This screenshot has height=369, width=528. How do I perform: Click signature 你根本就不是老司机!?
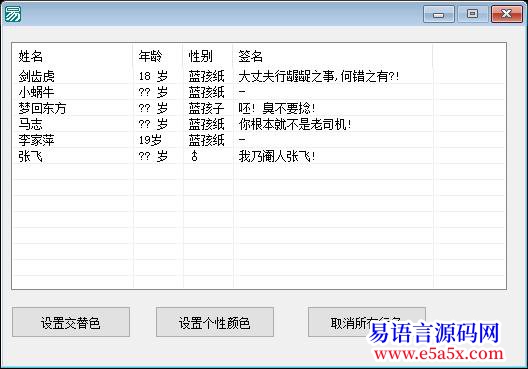[295, 124]
